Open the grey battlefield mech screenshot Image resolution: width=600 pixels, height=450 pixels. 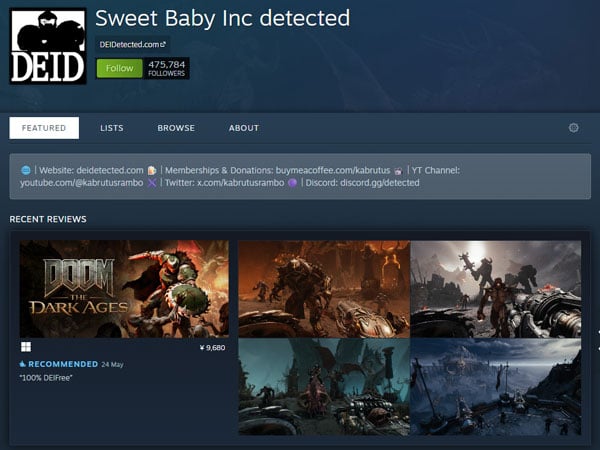pyautogui.click(x=496, y=289)
